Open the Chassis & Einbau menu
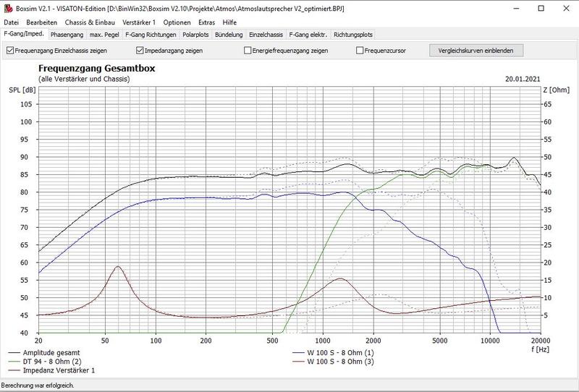The width and height of the screenshot is (579, 392). tap(88, 22)
